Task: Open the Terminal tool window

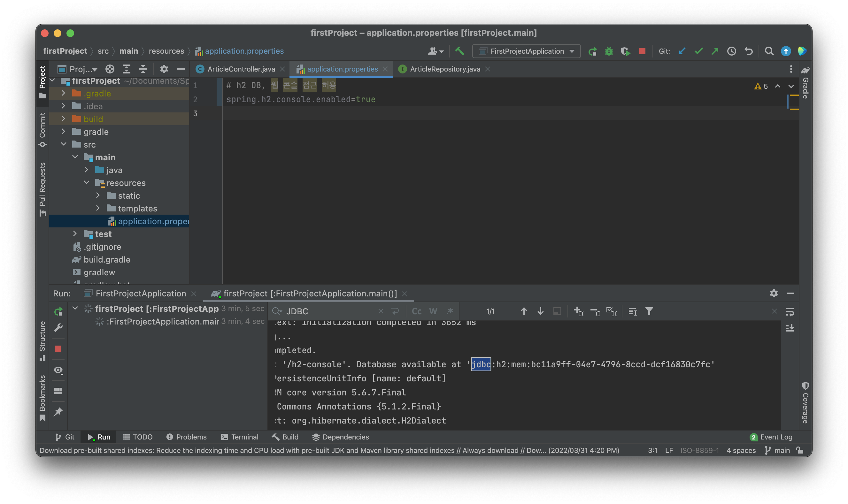Action: coord(240,437)
